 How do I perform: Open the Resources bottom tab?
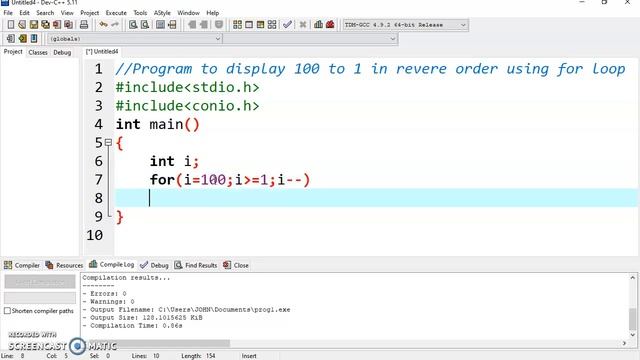tap(64, 265)
